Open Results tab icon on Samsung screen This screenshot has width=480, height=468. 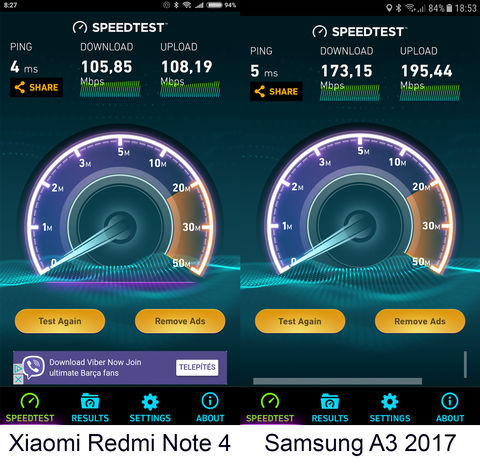click(x=330, y=401)
